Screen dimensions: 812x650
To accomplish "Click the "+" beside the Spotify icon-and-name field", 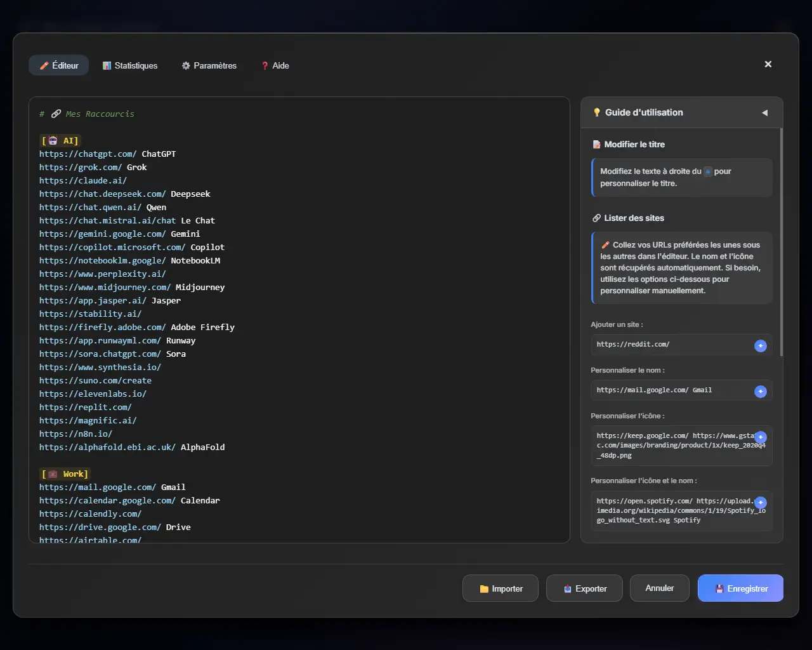I will tap(760, 502).
